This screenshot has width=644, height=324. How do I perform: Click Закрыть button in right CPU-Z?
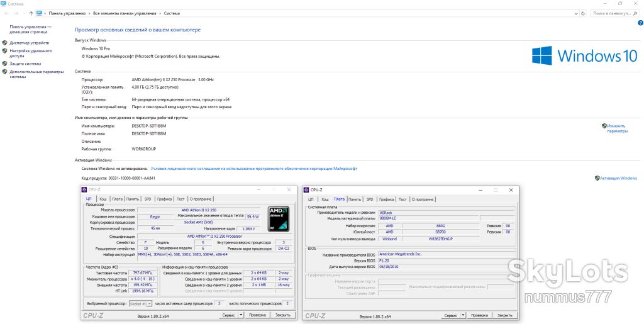click(x=505, y=315)
